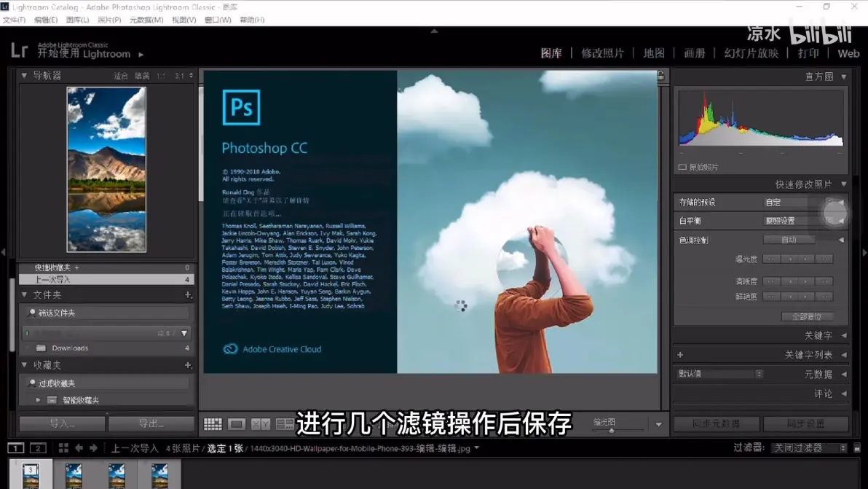868x489 pixels.
Task: Click the 同步元数据 button
Action: pyautogui.click(x=716, y=423)
